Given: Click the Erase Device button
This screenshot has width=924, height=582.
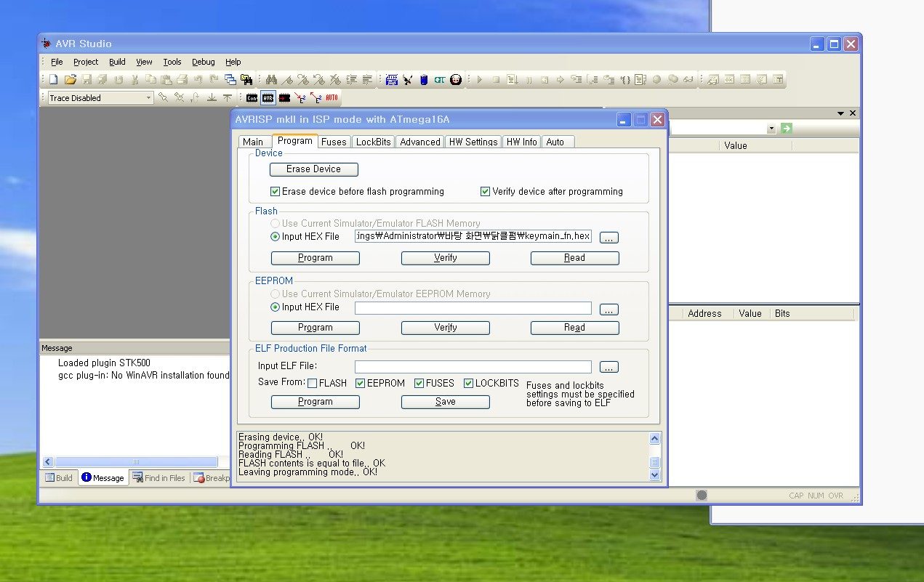Looking at the screenshot, I should coord(314,169).
